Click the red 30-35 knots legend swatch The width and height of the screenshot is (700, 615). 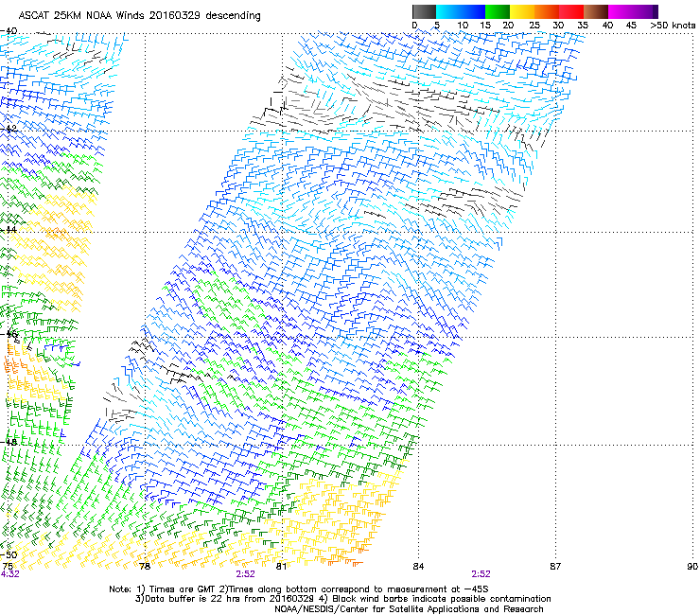(571, 11)
